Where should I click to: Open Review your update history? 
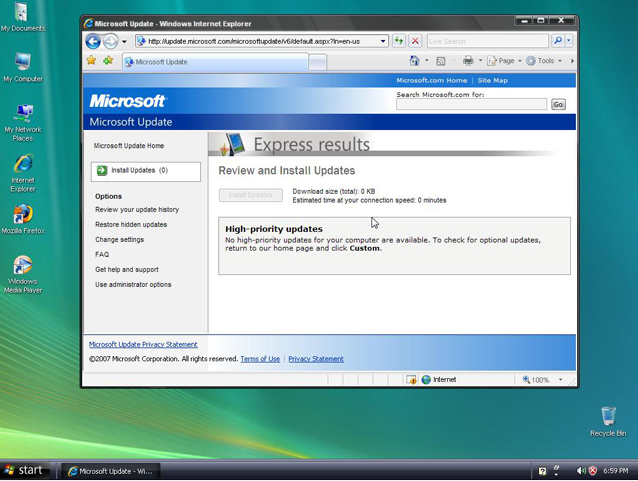point(137,210)
